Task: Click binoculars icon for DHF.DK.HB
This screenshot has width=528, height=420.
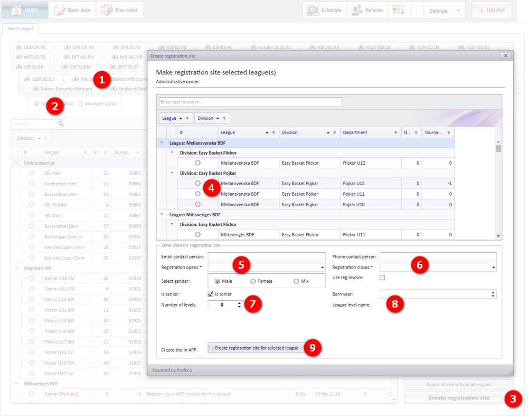Action: coord(68,47)
